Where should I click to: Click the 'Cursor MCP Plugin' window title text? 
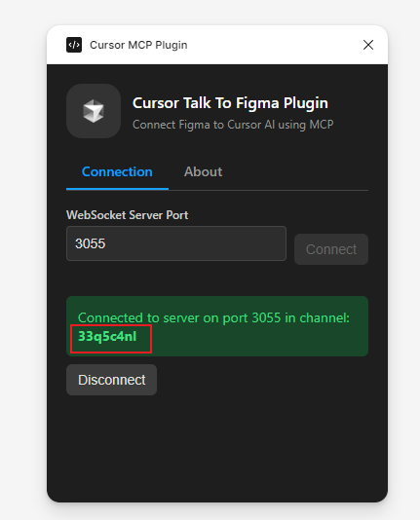138,45
